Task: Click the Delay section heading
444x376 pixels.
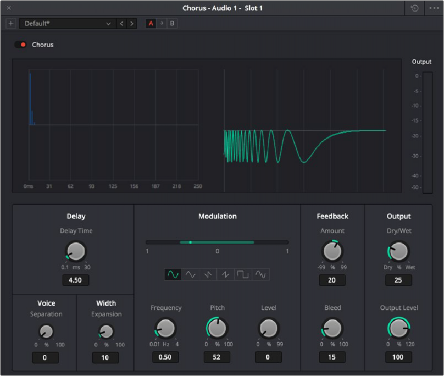Action: pyautogui.click(x=76, y=216)
